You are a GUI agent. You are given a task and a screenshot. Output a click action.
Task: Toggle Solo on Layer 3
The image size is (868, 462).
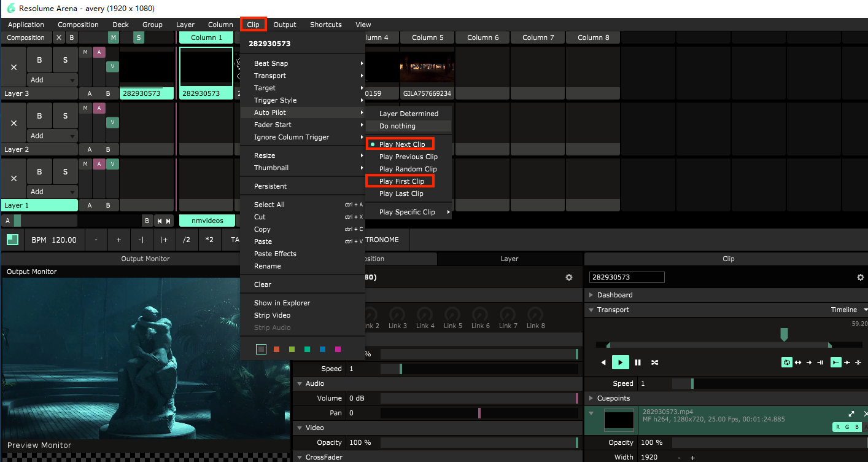tap(65, 60)
